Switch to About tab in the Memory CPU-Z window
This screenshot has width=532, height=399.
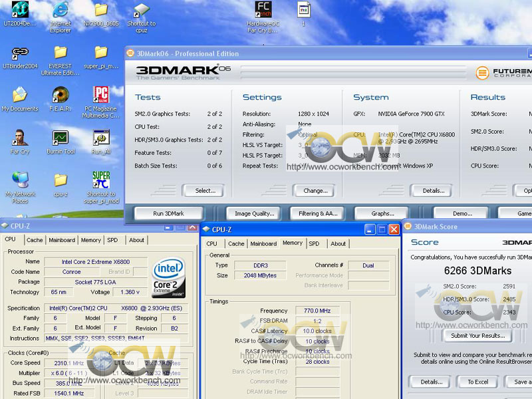click(x=338, y=243)
